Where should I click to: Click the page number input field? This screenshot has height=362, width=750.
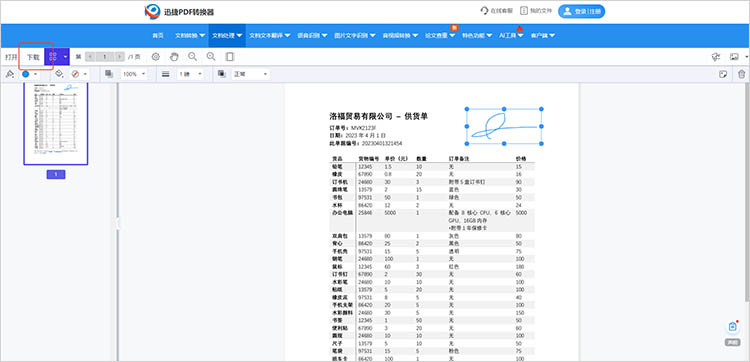105,57
